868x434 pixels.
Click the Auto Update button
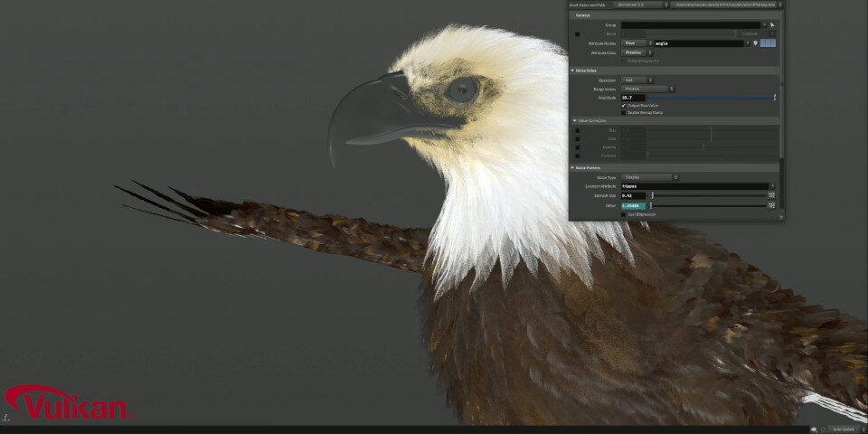click(x=844, y=429)
